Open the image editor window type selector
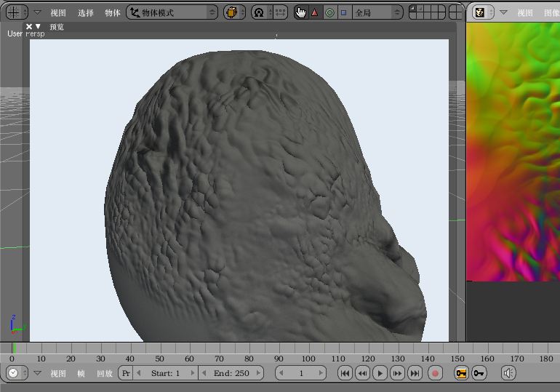Screen dimensions: 560x392 point(483,12)
